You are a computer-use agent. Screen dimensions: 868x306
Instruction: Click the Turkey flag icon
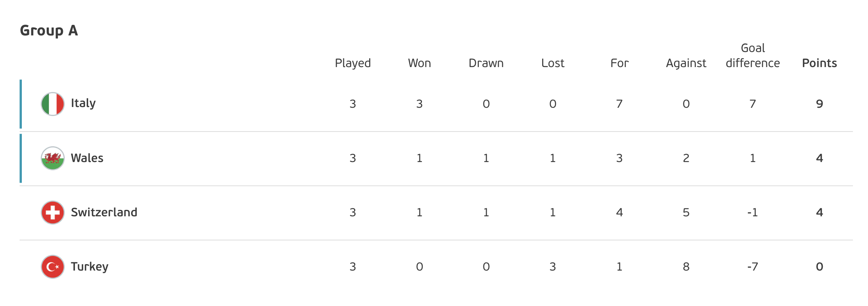point(52,267)
